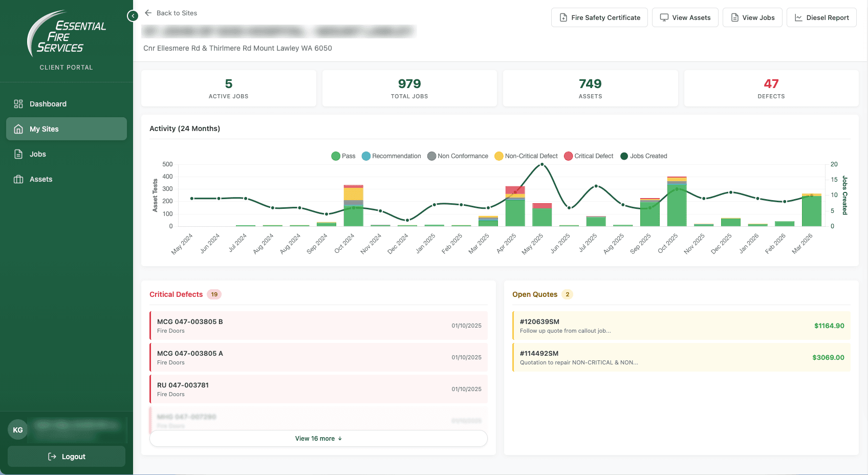Select the Dashboard icon in the sidebar
868x475 pixels.
(18, 103)
